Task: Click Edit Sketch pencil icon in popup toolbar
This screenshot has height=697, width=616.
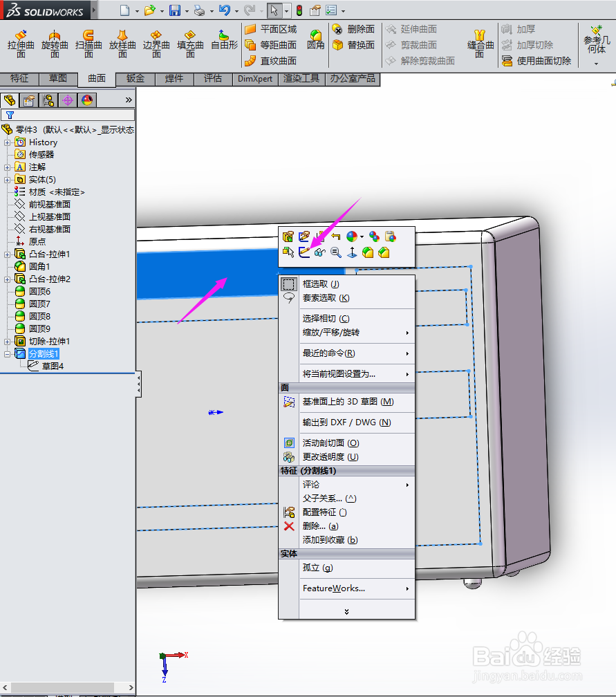Action: [x=304, y=252]
